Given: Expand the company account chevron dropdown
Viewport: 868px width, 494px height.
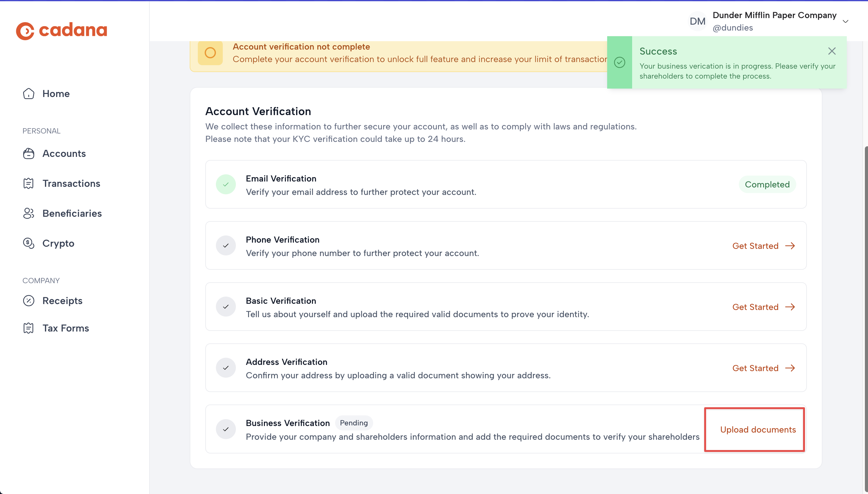Looking at the screenshot, I should tap(845, 22).
